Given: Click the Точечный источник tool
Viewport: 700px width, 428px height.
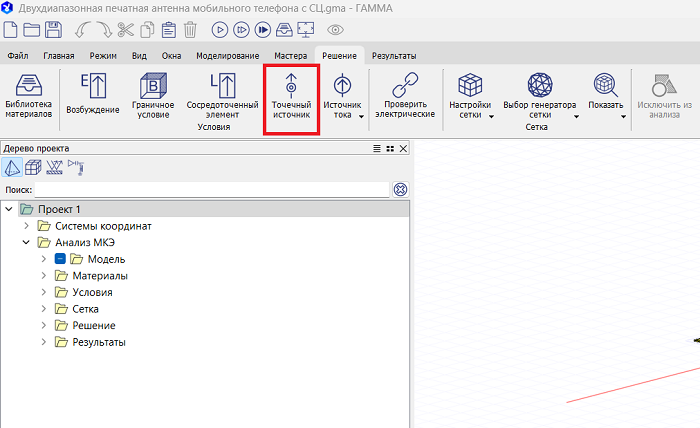Looking at the screenshot, I should pos(291,98).
